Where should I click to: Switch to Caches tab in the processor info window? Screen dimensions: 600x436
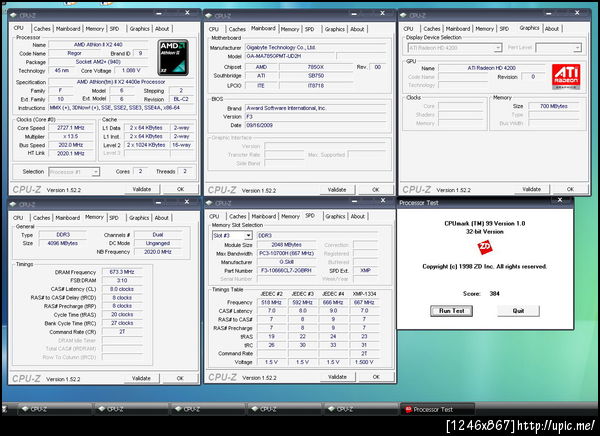[42, 29]
